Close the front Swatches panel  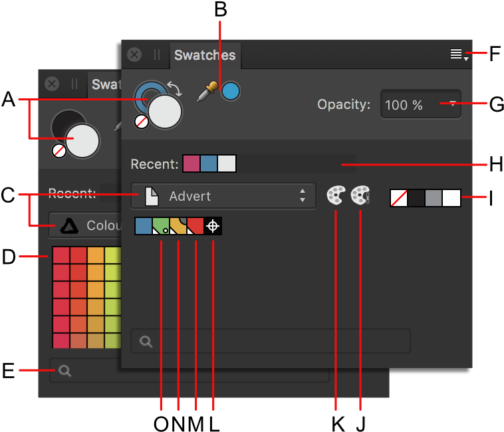click(134, 54)
